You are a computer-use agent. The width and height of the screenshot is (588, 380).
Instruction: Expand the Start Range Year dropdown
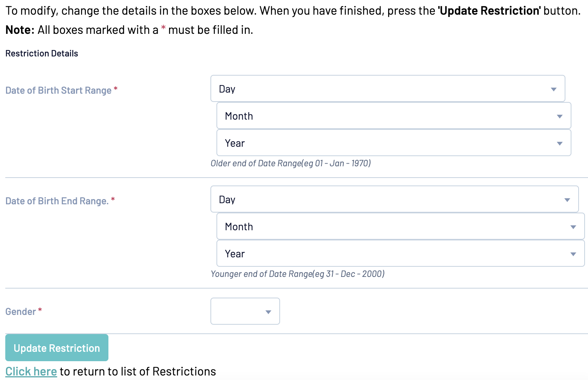(x=393, y=143)
